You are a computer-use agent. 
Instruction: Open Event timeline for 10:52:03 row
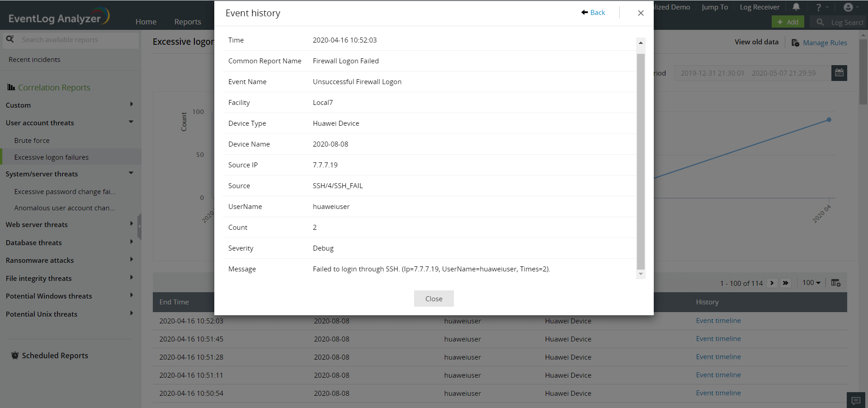[718, 321]
